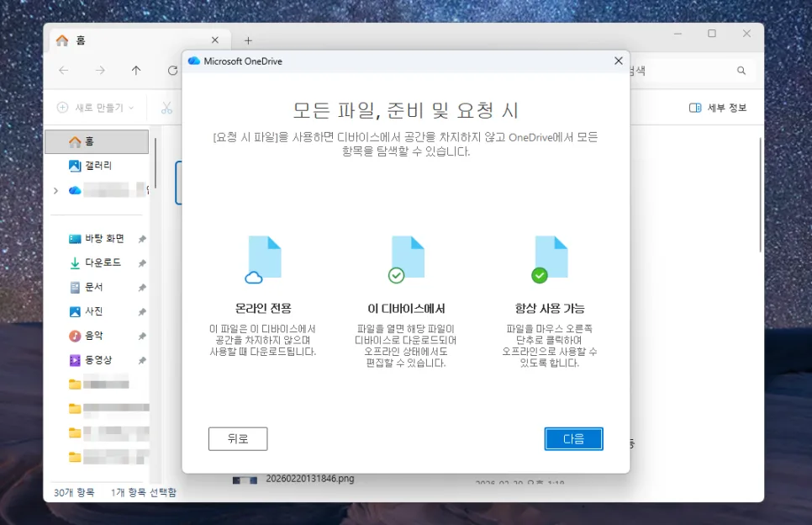Click the Refresh icon in Explorer
The image size is (812, 525).
(172, 71)
